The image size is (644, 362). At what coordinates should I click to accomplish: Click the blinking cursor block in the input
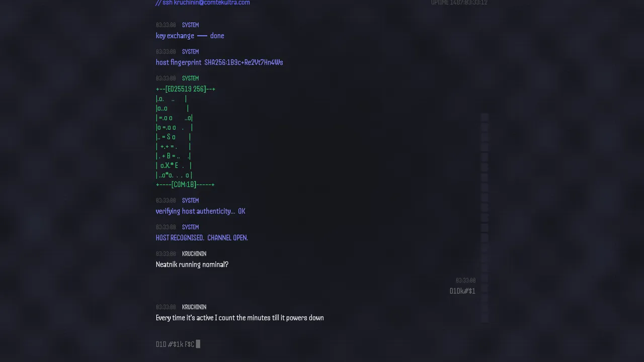[x=198, y=344]
